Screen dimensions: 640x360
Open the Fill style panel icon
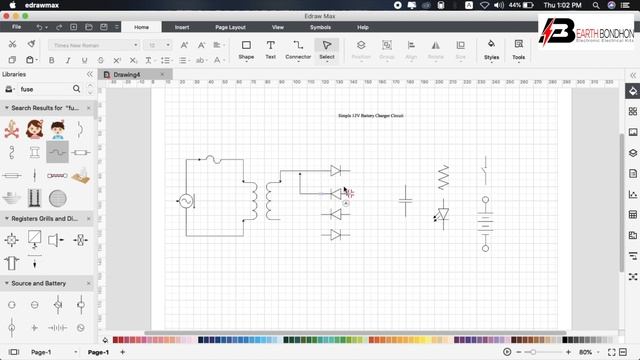(633, 91)
